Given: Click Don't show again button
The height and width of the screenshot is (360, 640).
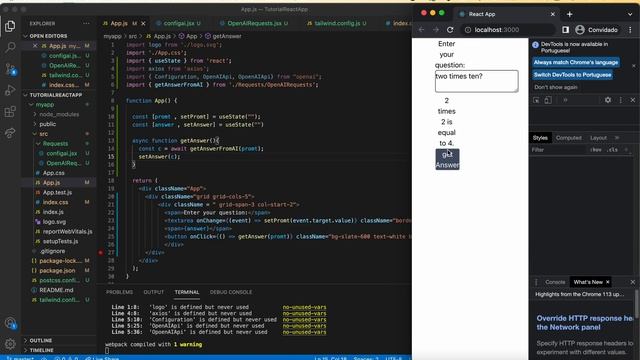Looking at the screenshot, I should [x=556, y=87].
